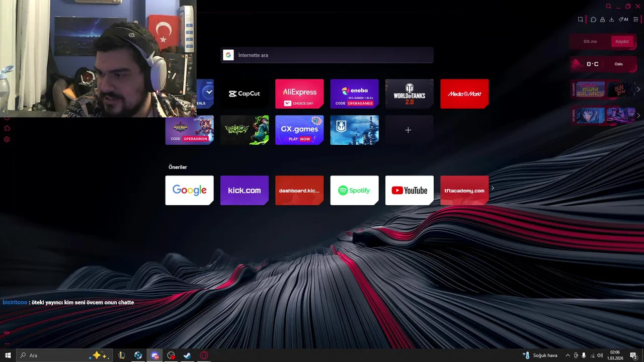
Task: Open the downloads icon
Action: 612,20
